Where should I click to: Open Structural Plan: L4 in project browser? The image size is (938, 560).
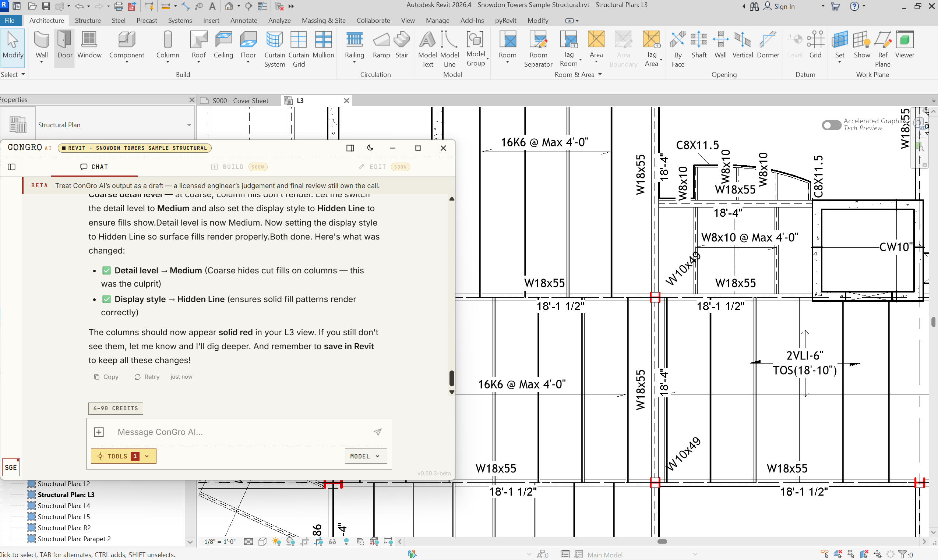click(x=64, y=506)
